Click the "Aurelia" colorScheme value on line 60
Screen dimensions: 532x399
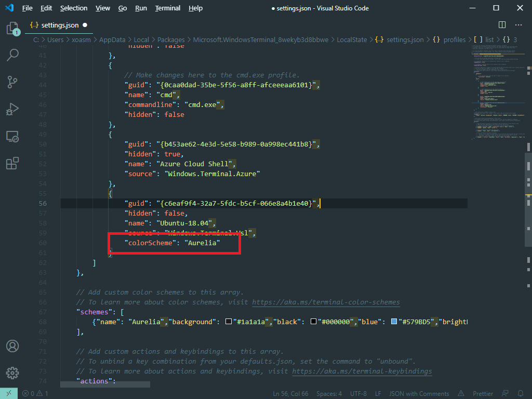[x=202, y=243]
